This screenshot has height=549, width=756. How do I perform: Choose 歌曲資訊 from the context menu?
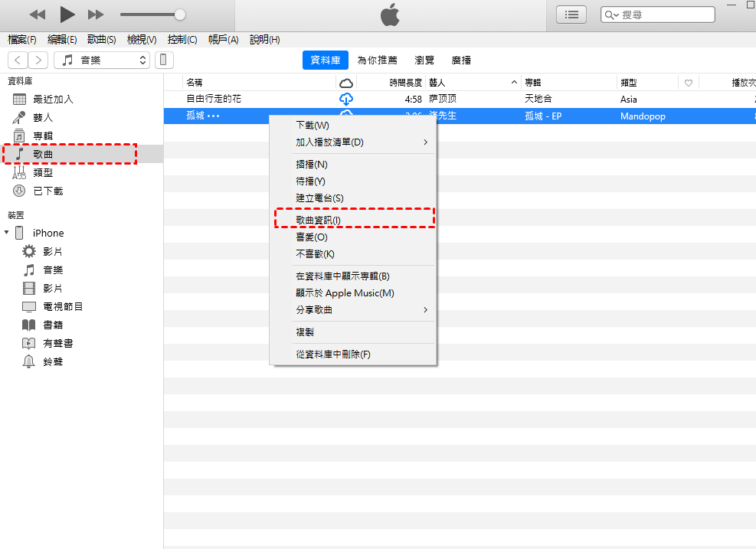click(x=319, y=220)
